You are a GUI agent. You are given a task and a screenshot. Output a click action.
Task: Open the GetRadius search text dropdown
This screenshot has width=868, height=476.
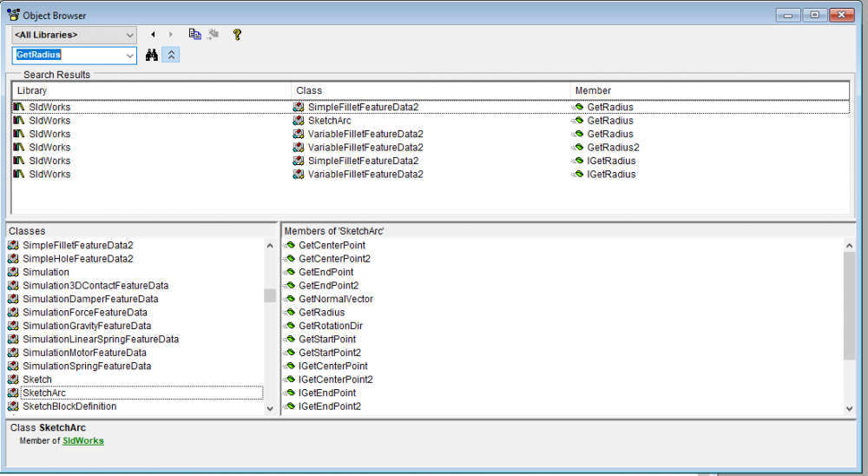click(x=129, y=56)
